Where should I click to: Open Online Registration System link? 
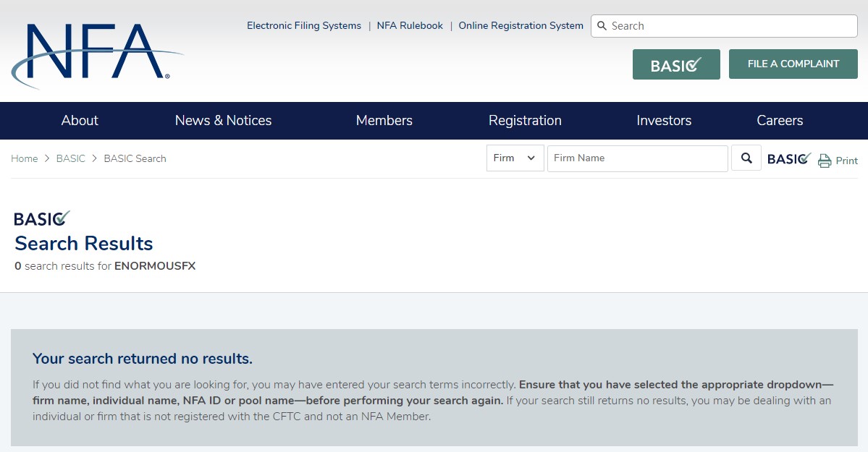tap(521, 25)
